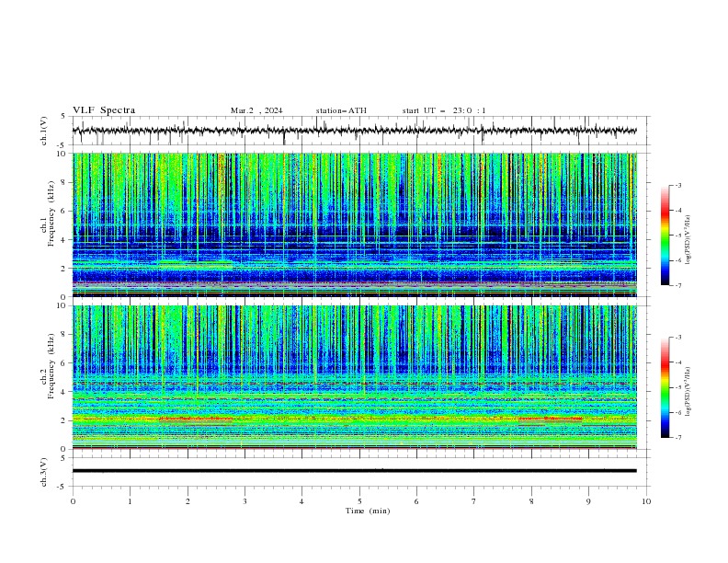This screenshot has width=728, height=563.
Task: Click the "8" kHz tick on ch.1 frequency axis
Action: click(64, 182)
